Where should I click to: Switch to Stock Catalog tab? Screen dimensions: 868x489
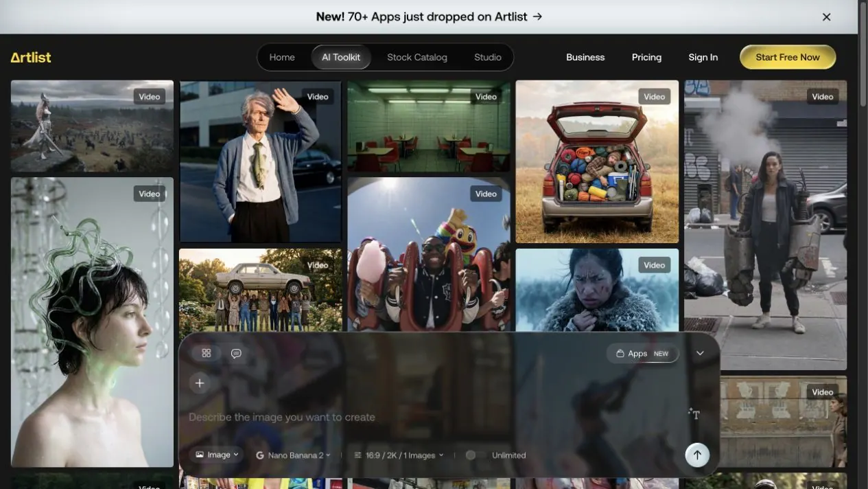[x=417, y=58]
